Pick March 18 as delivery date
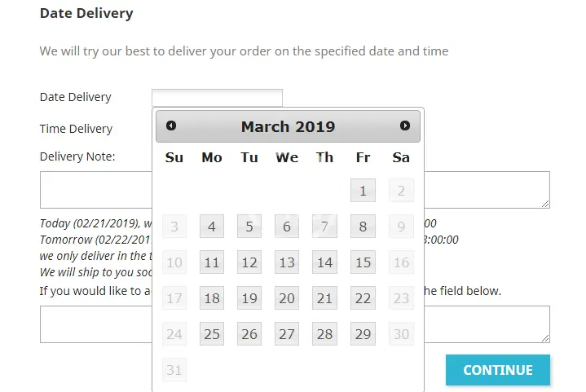 point(212,298)
